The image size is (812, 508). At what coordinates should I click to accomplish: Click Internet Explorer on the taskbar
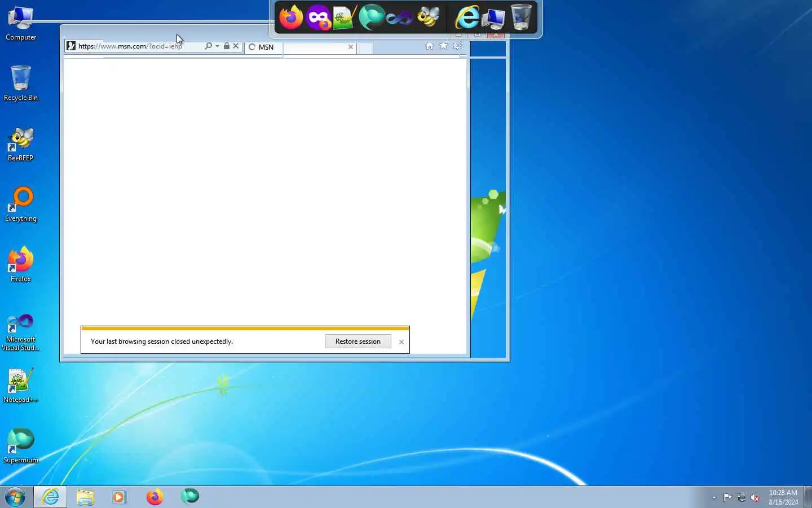point(50,497)
